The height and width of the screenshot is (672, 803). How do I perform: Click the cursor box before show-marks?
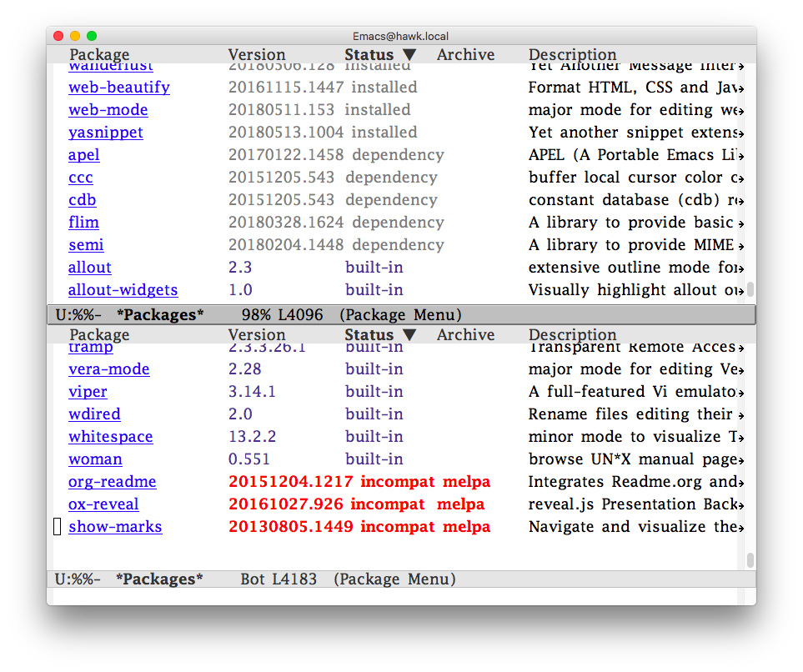[x=58, y=527]
